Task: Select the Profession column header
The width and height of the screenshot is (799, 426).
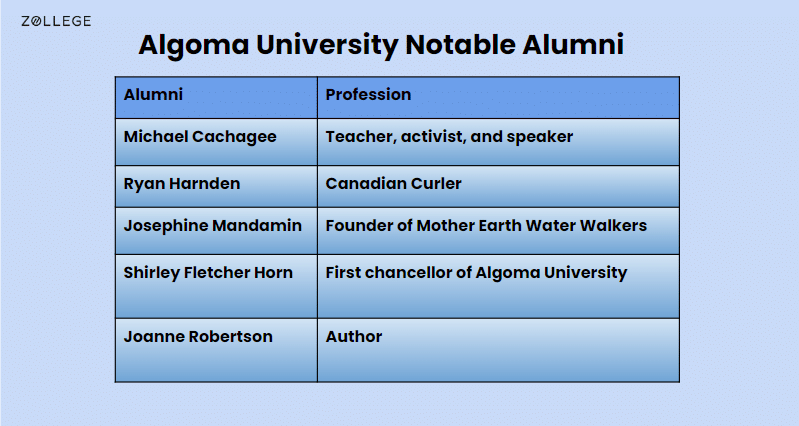Action: click(x=498, y=97)
